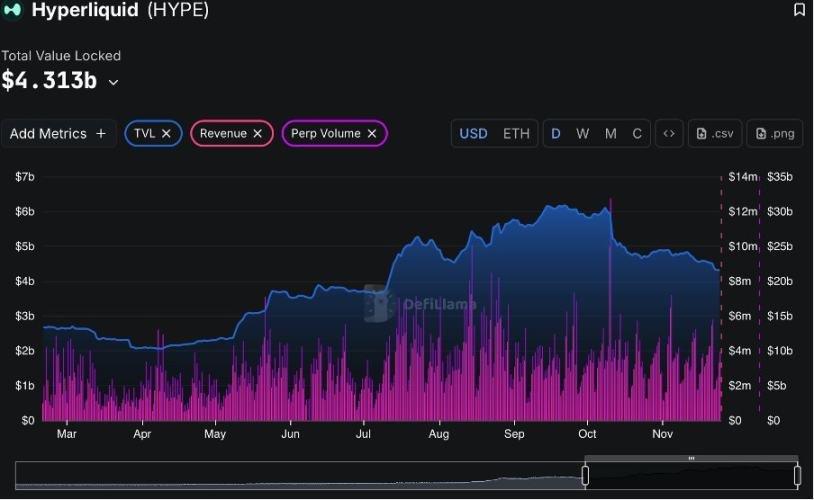Download chart data as .csv
814x500 pixels.
(715, 133)
